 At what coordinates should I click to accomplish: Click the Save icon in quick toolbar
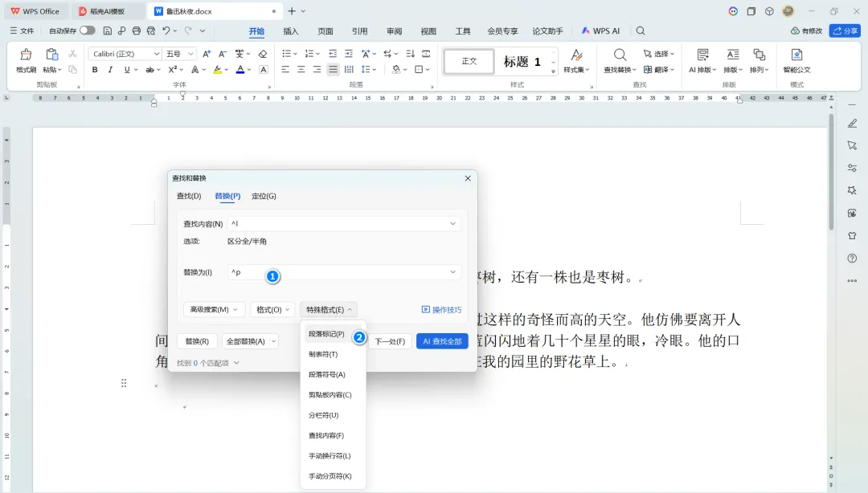click(108, 31)
